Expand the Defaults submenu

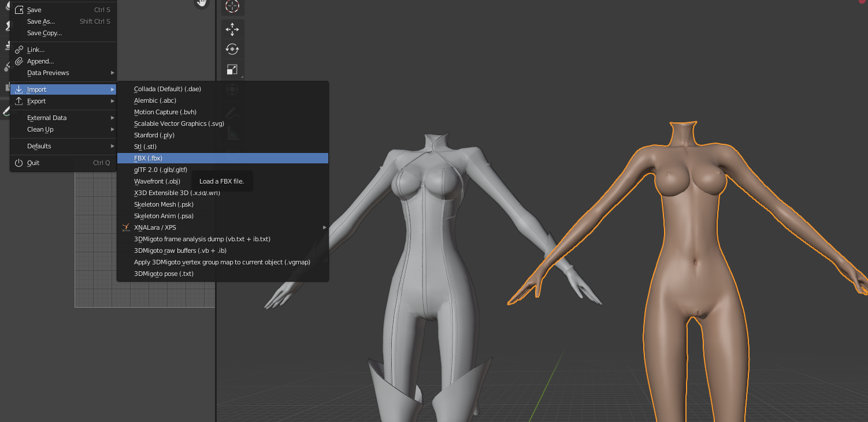click(x=64, y=146)
